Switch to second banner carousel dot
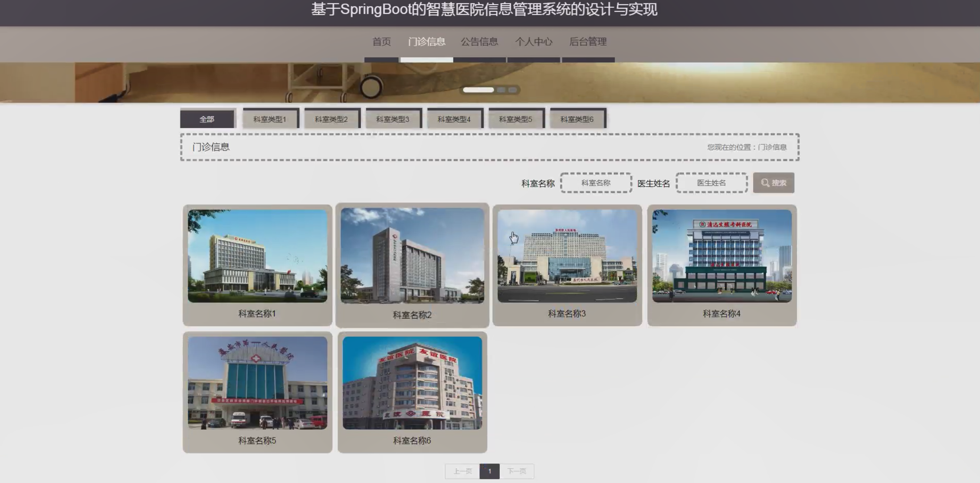Viewport: 980px width, 483px height. (x=501, y=90)
